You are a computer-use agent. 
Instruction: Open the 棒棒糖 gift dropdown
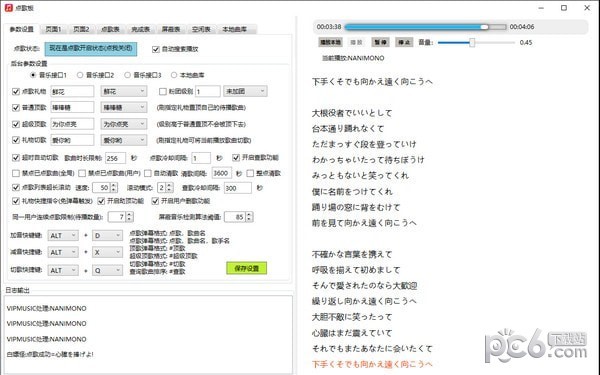pos(124,108)
